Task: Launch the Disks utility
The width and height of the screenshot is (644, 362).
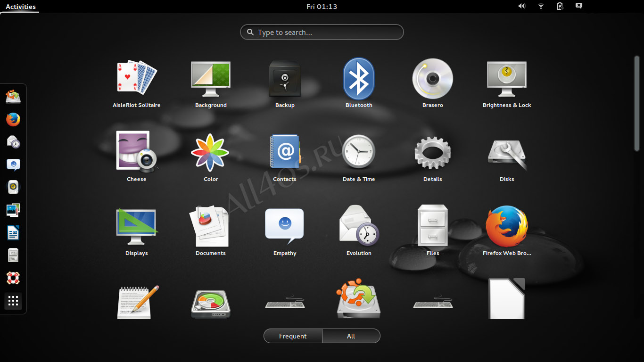Action: [507, 154]
